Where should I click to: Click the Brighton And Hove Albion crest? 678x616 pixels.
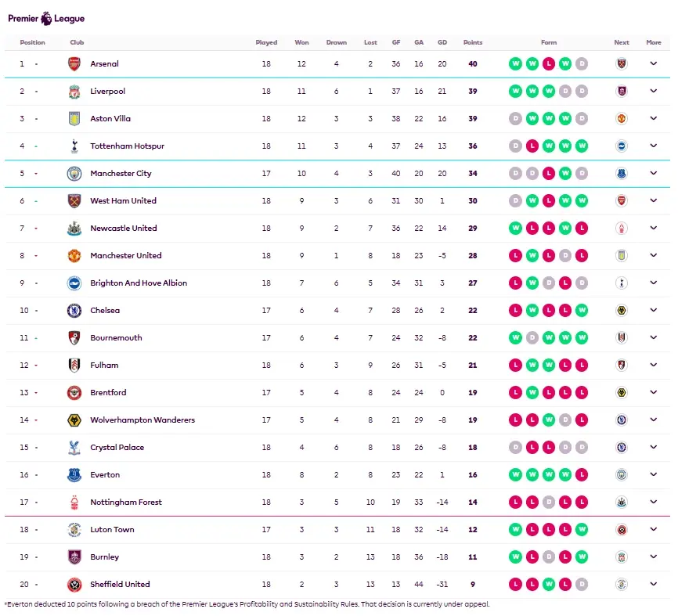tap(74, 283)
